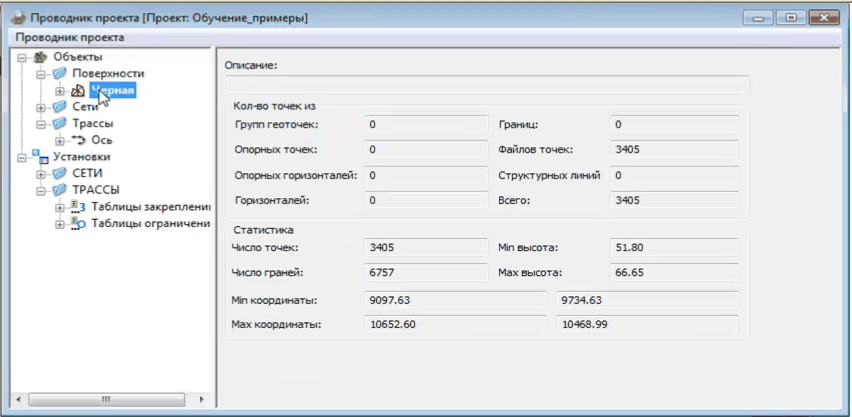This screenshot has height=417, width=852.
Task: Click the Таблицы закрепления table icon
Action: tap(78, 206)
